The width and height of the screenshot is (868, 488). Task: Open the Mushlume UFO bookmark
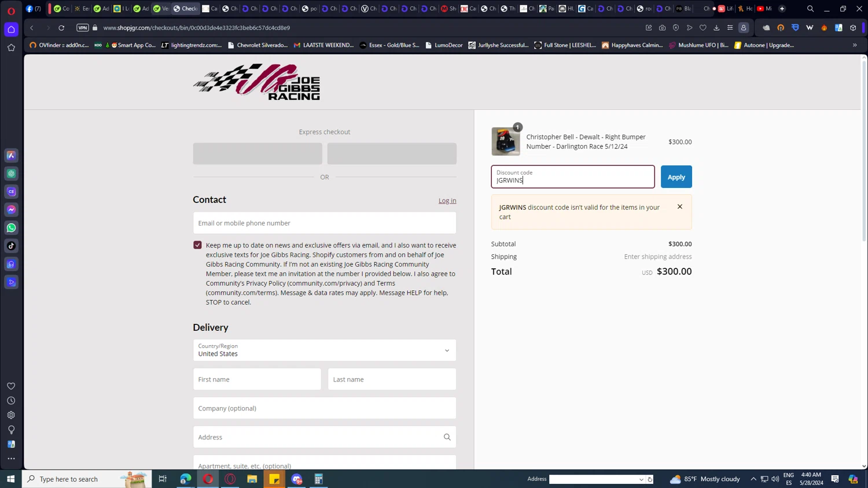coord(698,45)
